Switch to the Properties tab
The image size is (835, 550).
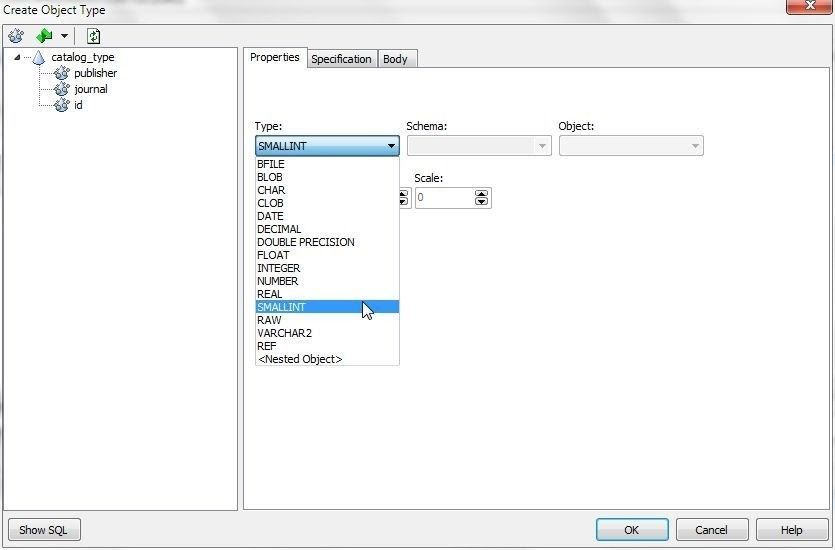point(275,58)
